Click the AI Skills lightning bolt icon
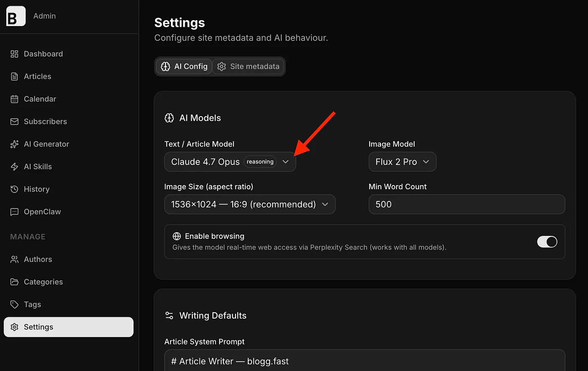 [x=14, y=167]
